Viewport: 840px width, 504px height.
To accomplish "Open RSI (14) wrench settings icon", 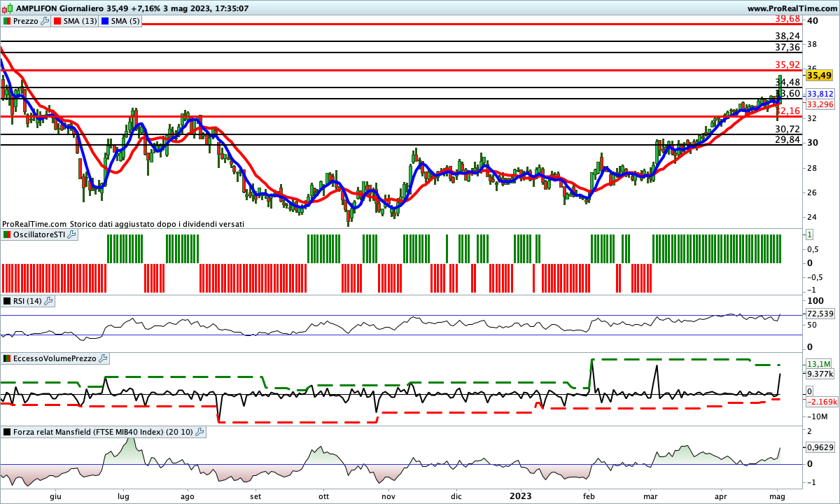I will click(x=50, y=301).
